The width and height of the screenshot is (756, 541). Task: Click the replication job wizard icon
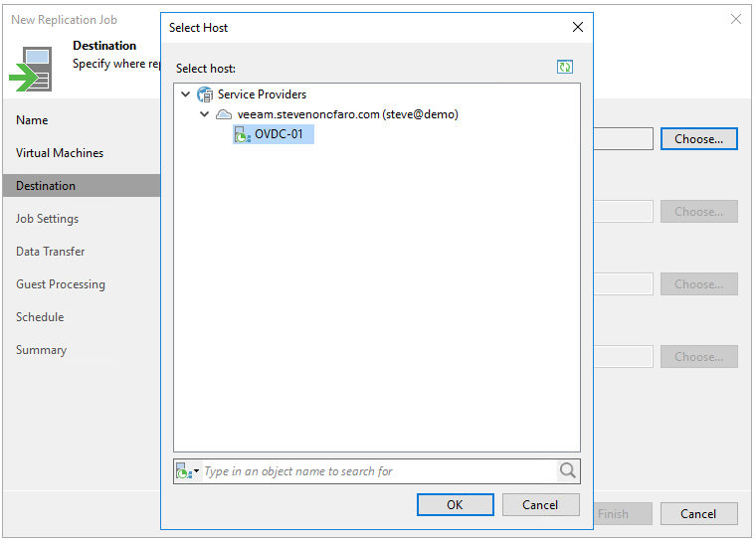coord(30,68)
